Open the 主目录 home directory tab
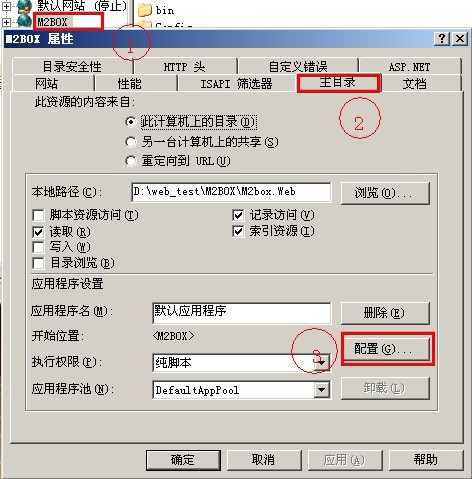 coord(338,83)
